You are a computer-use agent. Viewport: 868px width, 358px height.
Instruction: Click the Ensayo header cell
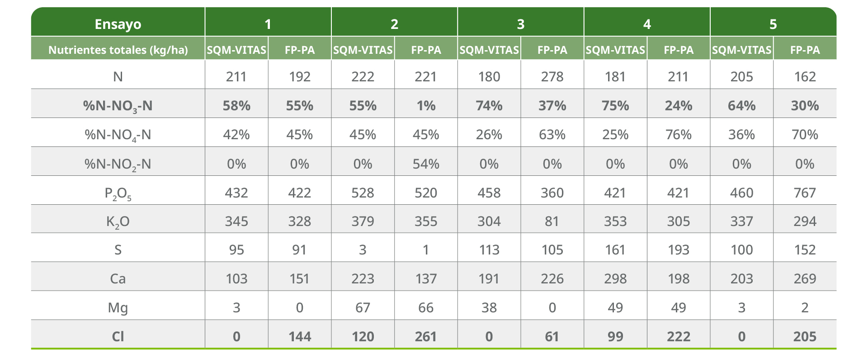click(x=118, y=24)
